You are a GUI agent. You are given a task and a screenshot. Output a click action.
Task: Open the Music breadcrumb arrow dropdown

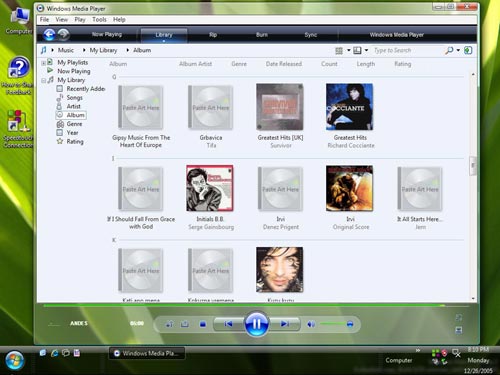coord(52,50)
